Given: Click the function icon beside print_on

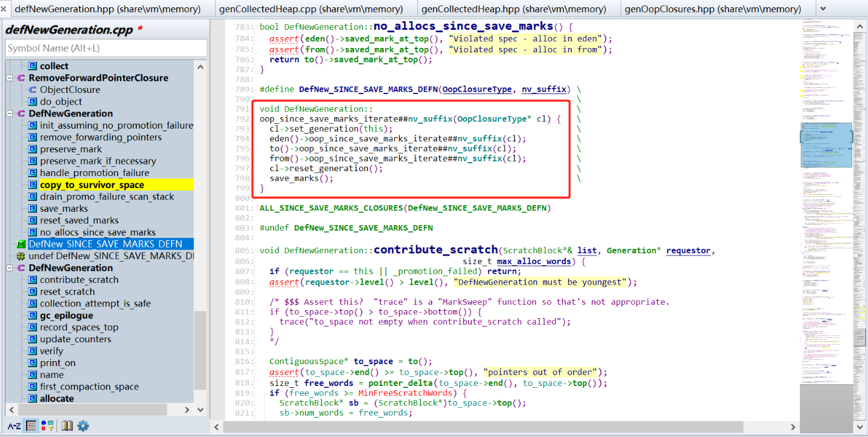Looking at the screenshot, I should click(x=33, y=363).
